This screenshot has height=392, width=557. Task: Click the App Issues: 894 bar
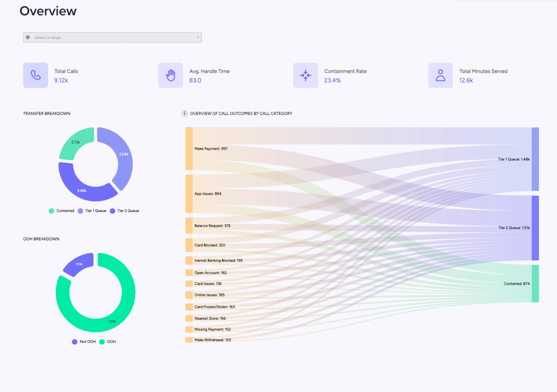[189, 194]
